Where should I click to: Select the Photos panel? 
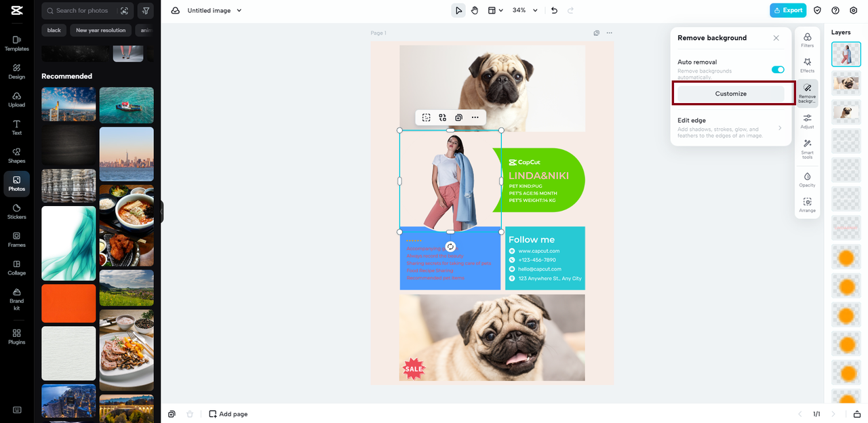click(16, 184)
